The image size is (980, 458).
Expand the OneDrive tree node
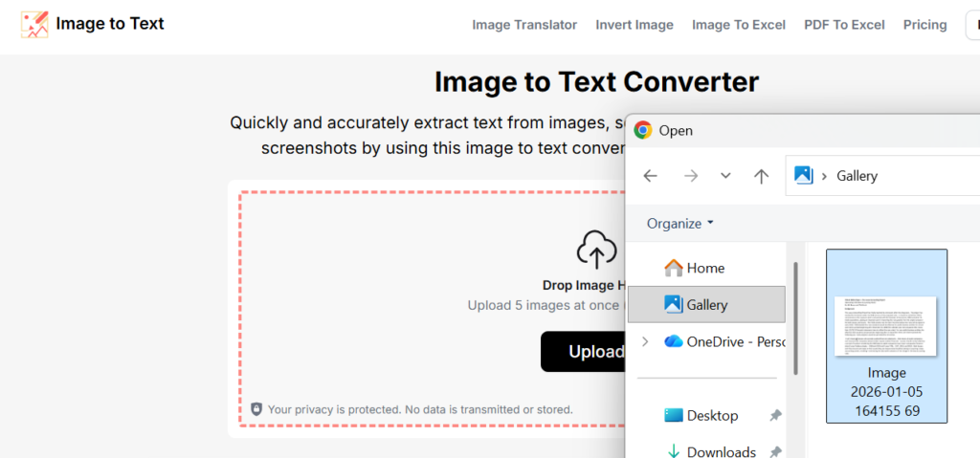[x=646, y=341]
